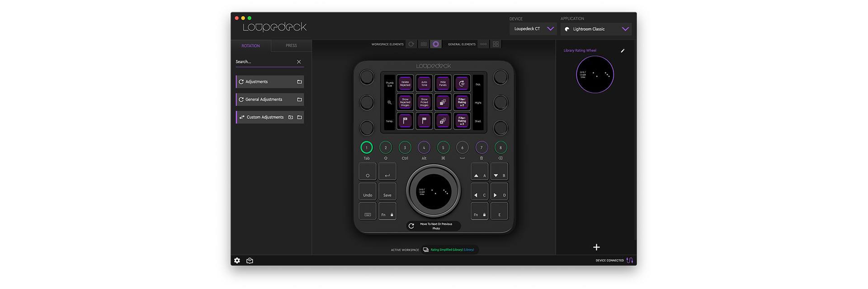
Task: Select the Filter Rating ≥ 2 touch button
Action: tap(462, 102)
